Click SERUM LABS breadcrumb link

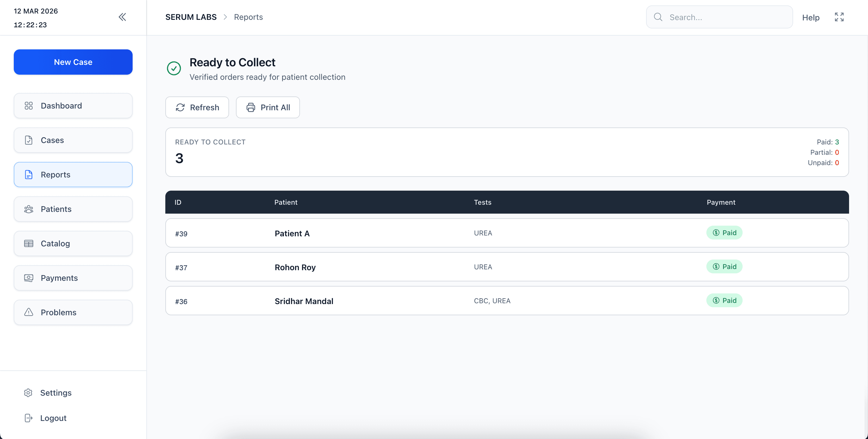tap(191, 17)
